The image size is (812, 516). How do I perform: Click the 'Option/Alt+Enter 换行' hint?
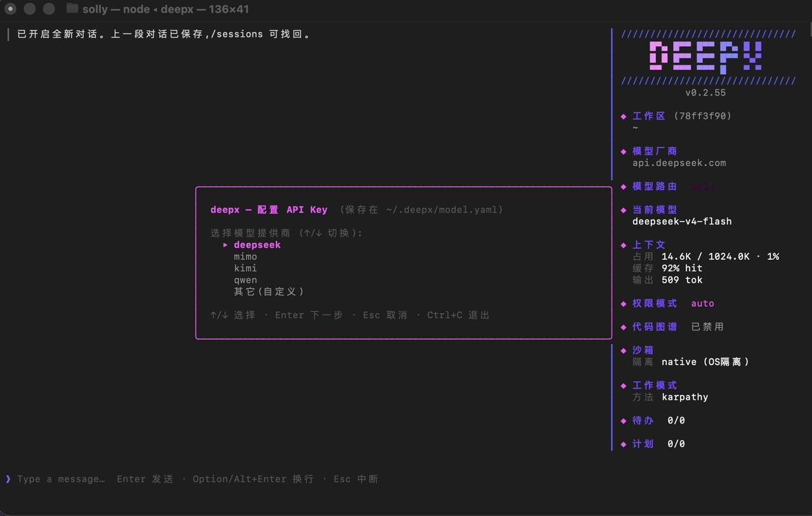coord(253,479)
